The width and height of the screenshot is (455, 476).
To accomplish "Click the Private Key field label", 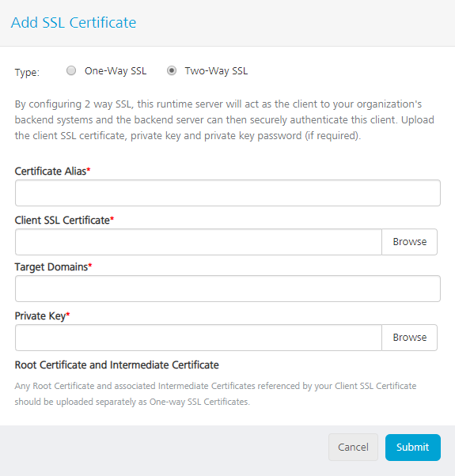I will [42, 316].
